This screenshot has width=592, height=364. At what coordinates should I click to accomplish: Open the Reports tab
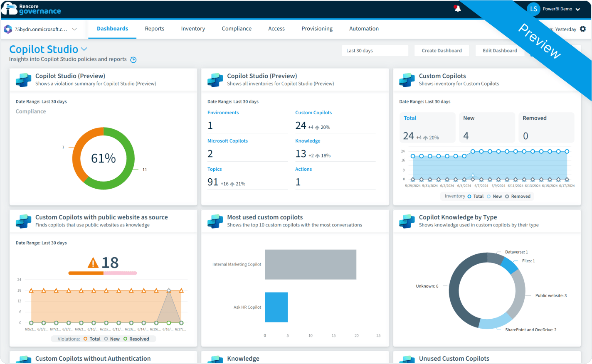[155, 29]
